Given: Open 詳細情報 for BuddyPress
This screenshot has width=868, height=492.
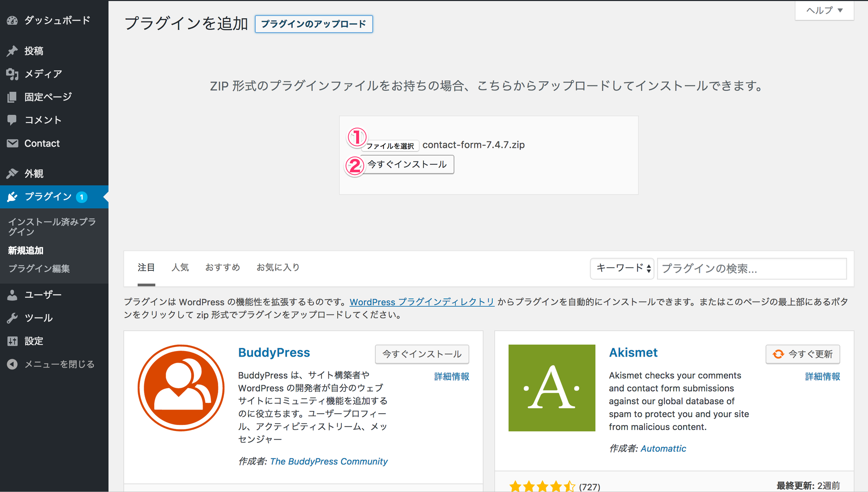Looking at the screenshot, I should point(451,376).
